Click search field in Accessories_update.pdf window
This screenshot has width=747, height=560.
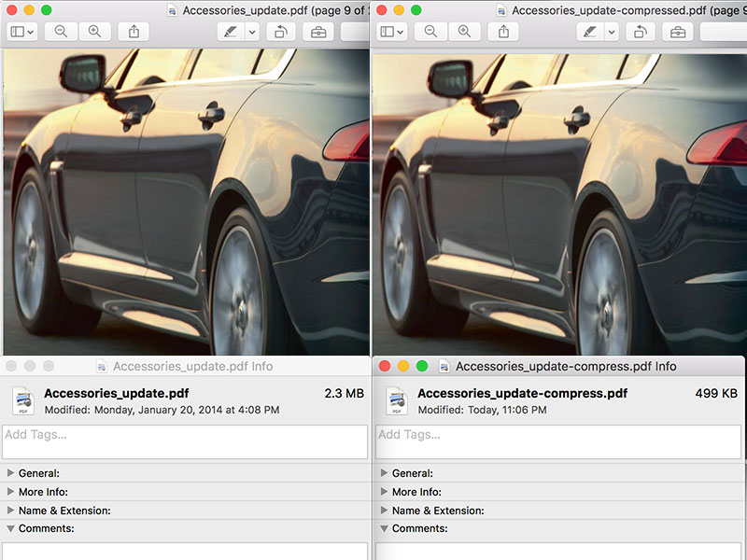coord(355,32)
